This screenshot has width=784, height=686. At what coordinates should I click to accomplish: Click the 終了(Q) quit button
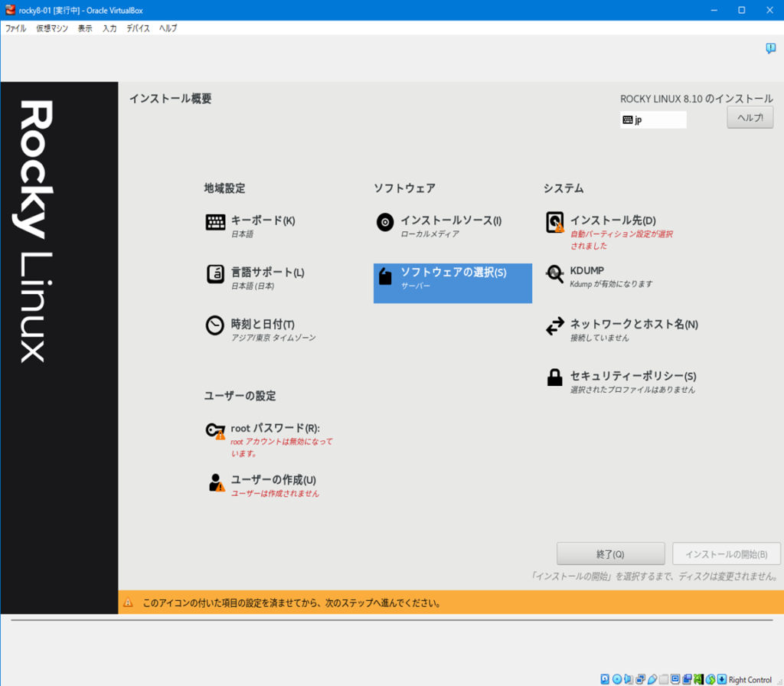coord(610,554)
